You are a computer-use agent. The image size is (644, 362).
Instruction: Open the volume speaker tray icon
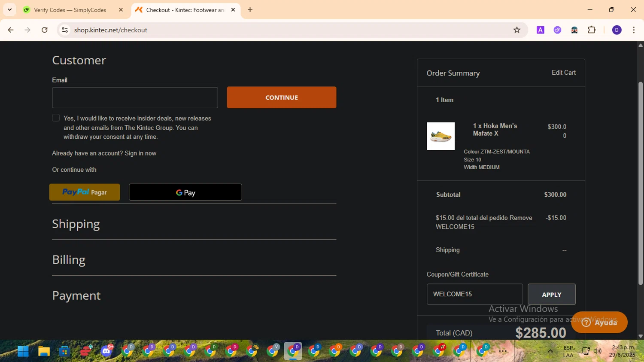pyautogui.click(x=597, y=351)
